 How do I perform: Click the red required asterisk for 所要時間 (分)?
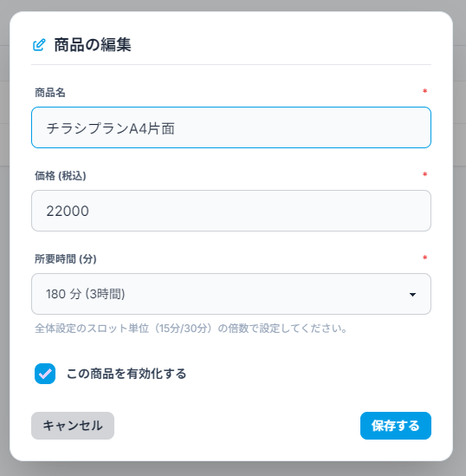pyautogui.click(x=424, y=258)
